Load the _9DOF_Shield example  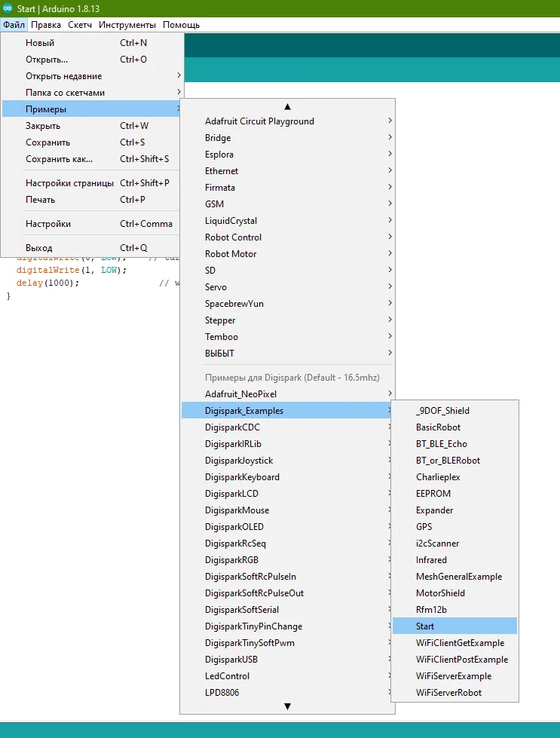click(x=455, y=411)
